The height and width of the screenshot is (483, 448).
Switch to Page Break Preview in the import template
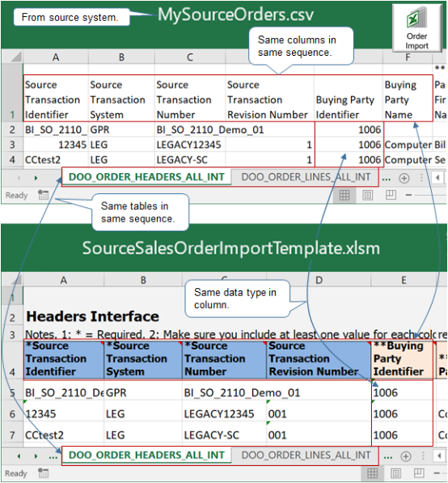[x=419, y=473]
